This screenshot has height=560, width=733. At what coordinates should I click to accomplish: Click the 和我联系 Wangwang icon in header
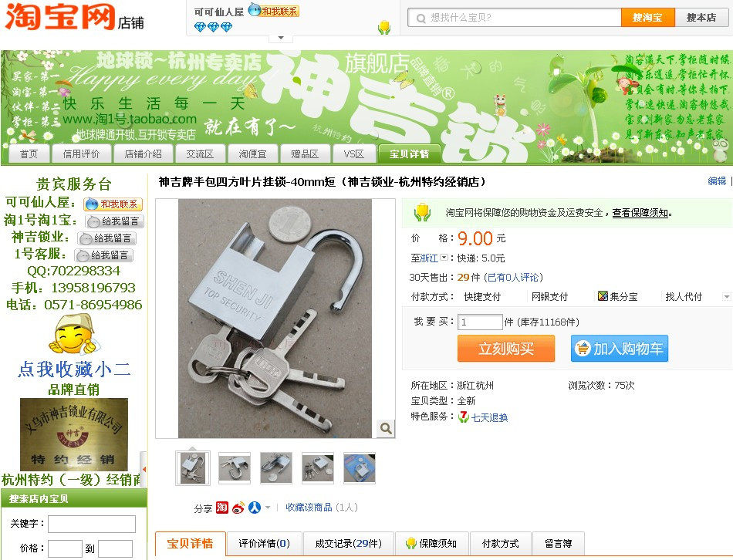click(x=274, y=10)
